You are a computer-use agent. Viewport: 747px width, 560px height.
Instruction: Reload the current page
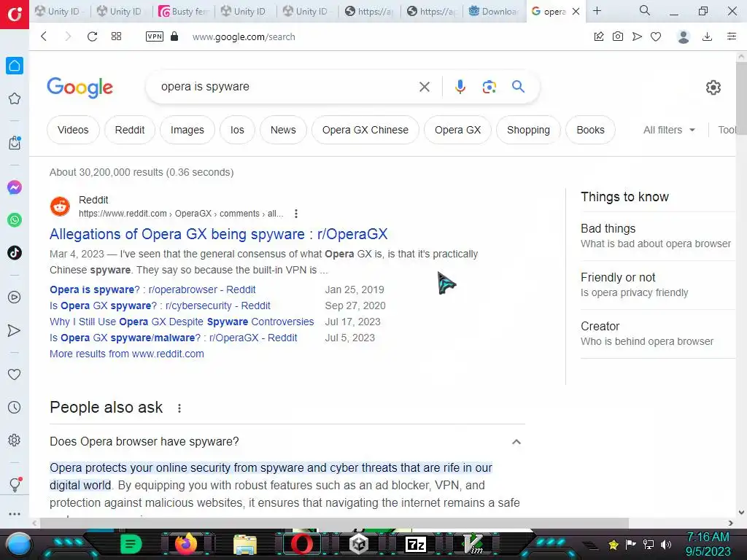pos(93,36)
